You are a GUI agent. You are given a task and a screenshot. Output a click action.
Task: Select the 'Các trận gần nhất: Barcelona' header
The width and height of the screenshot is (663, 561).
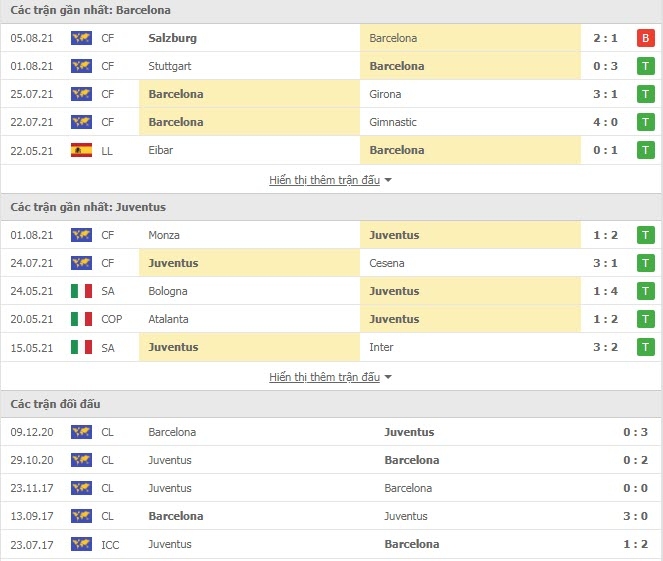[90, 10]
